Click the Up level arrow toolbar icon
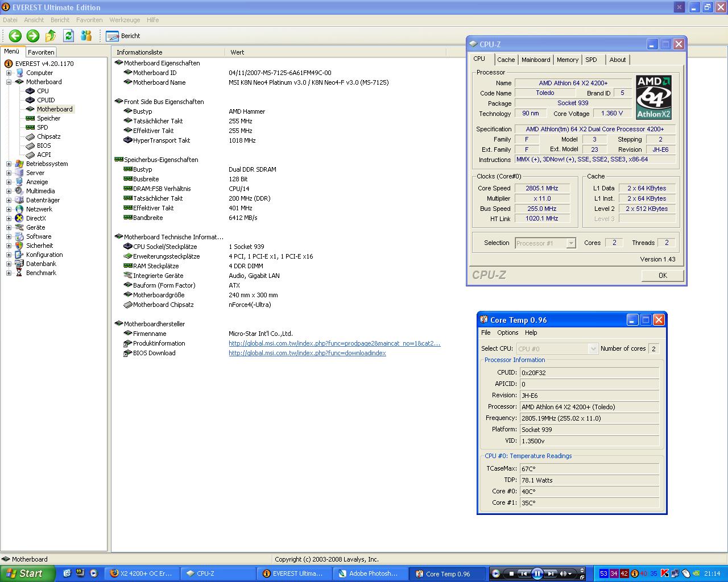728x582 pixels. (x=51, y=36)
